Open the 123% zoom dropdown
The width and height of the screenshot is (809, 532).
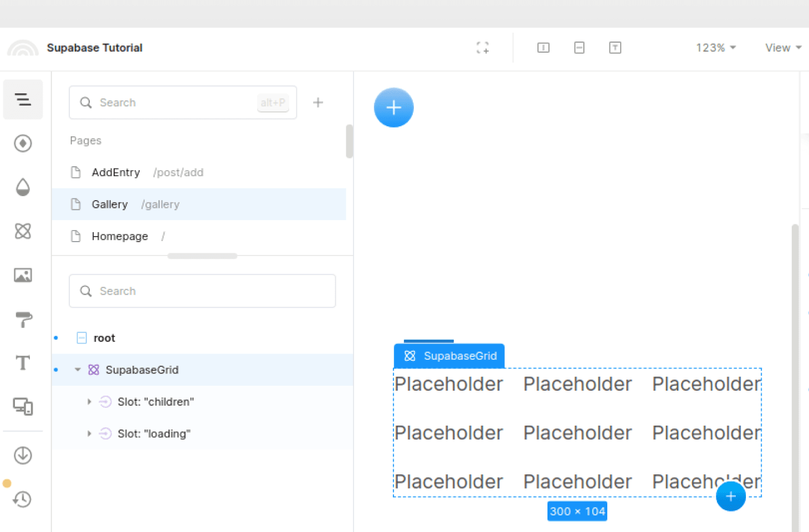point(715,48)
